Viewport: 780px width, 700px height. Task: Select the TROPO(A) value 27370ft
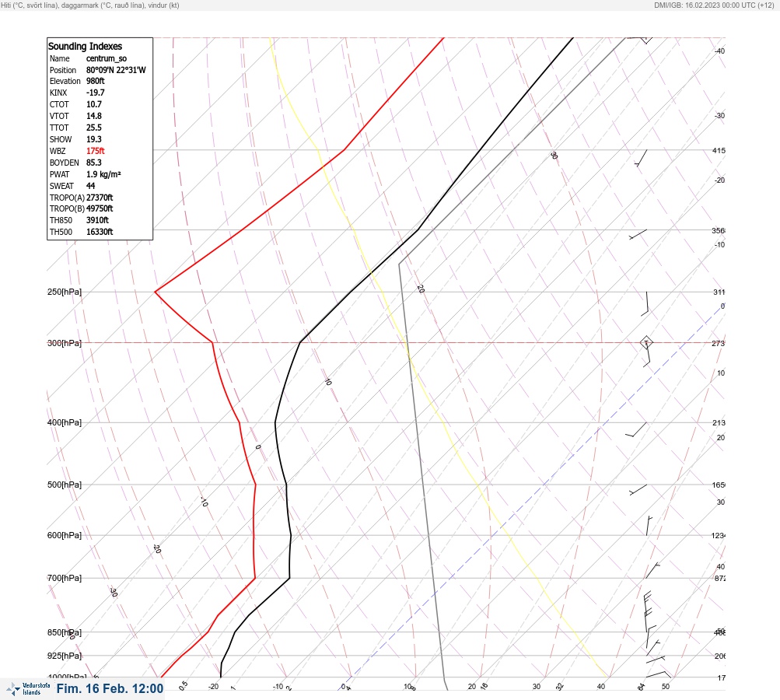point(100,198)
